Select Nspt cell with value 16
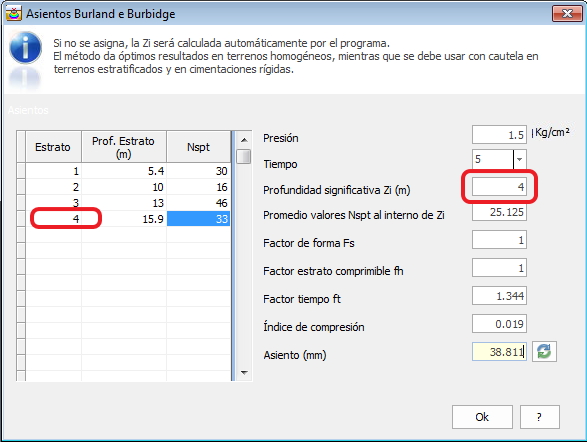 [x=198, y=187]
